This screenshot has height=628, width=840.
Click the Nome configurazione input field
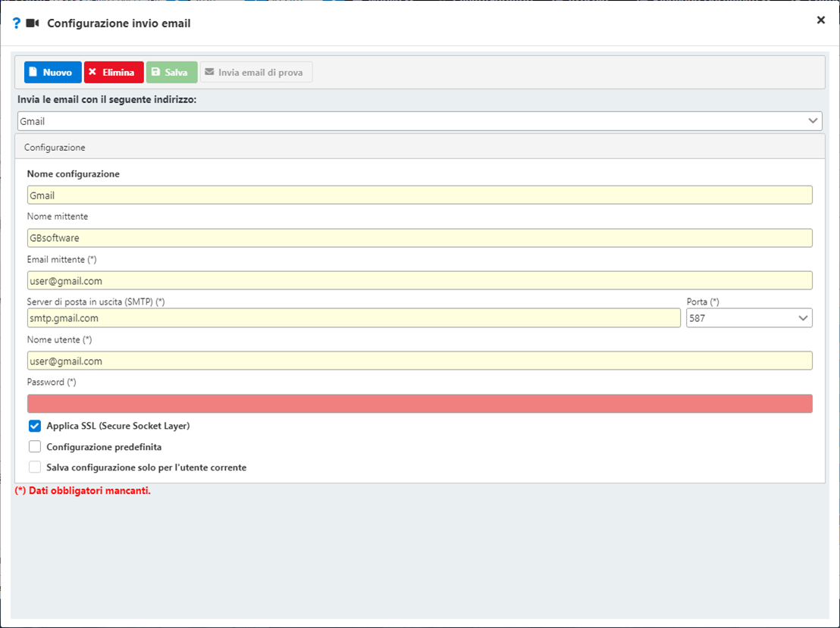pyautogui.click(x=419, y=195)
